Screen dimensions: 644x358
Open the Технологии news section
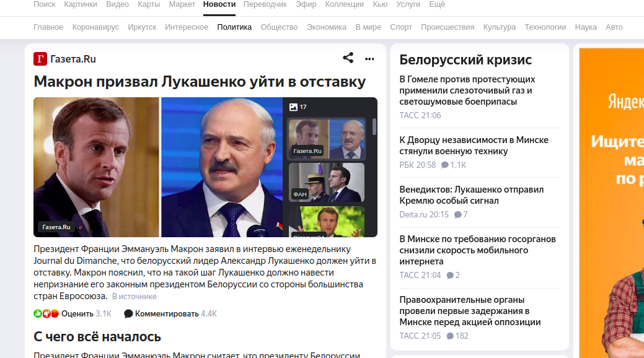tap(545, 27)
